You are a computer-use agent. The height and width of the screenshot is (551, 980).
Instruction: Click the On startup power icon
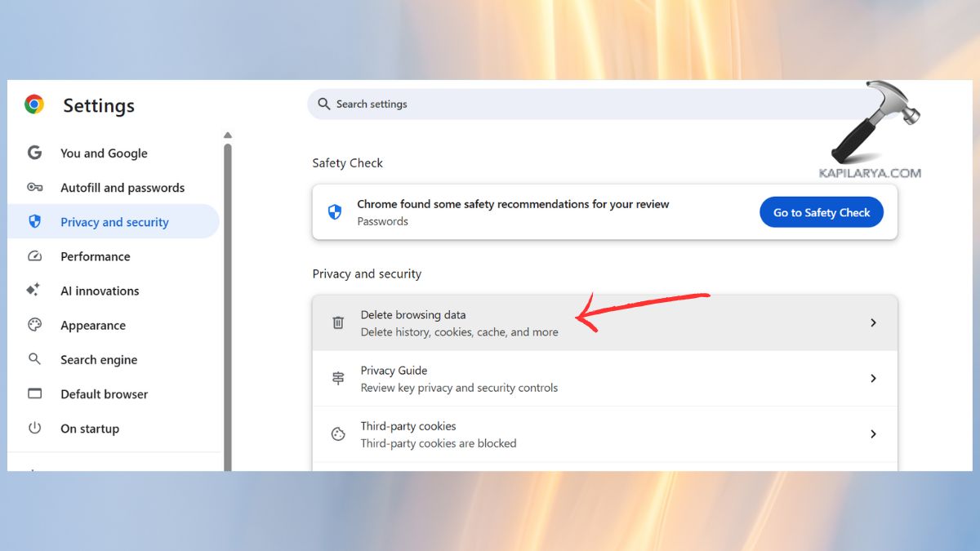[x=34, y=428]
